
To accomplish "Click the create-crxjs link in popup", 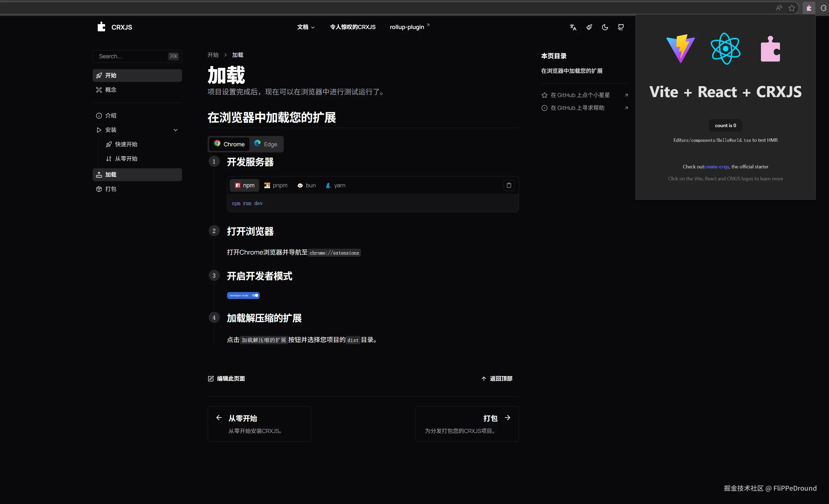I will pyautogui.click(x=716, y=167).
